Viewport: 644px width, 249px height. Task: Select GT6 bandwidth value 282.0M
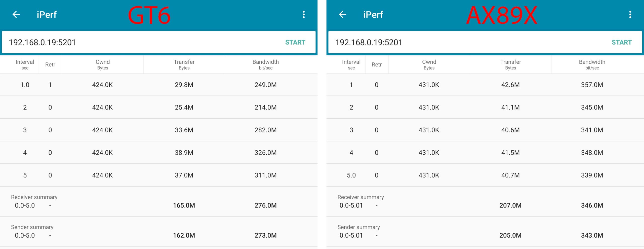266,130
